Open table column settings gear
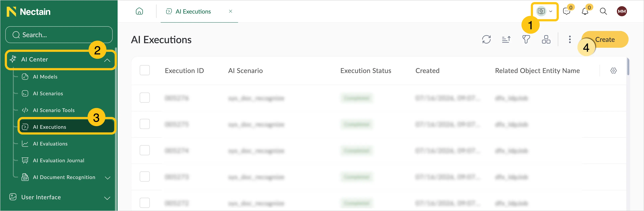This screenshot has height=211, width=644. [613, 71]
